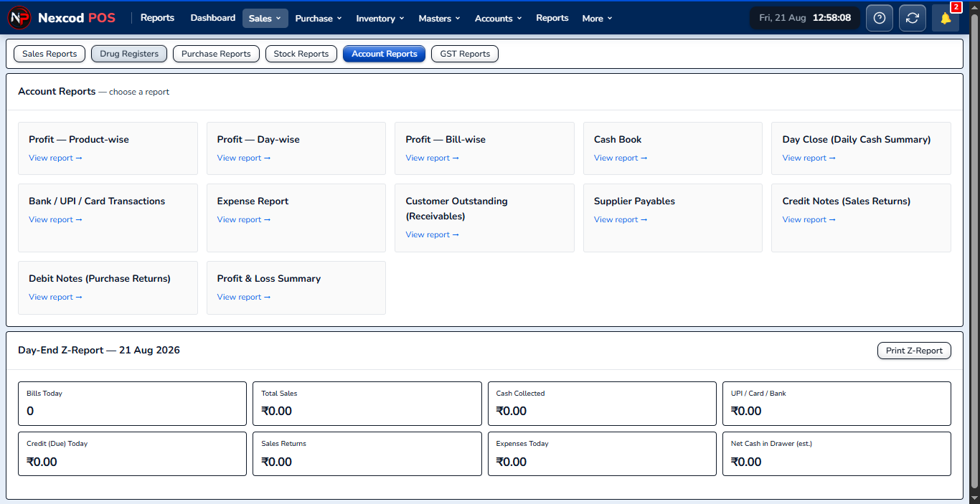This screenshot has height=504, width=980.
Task: Select the Sales Returns stat box
Action: 367,454
